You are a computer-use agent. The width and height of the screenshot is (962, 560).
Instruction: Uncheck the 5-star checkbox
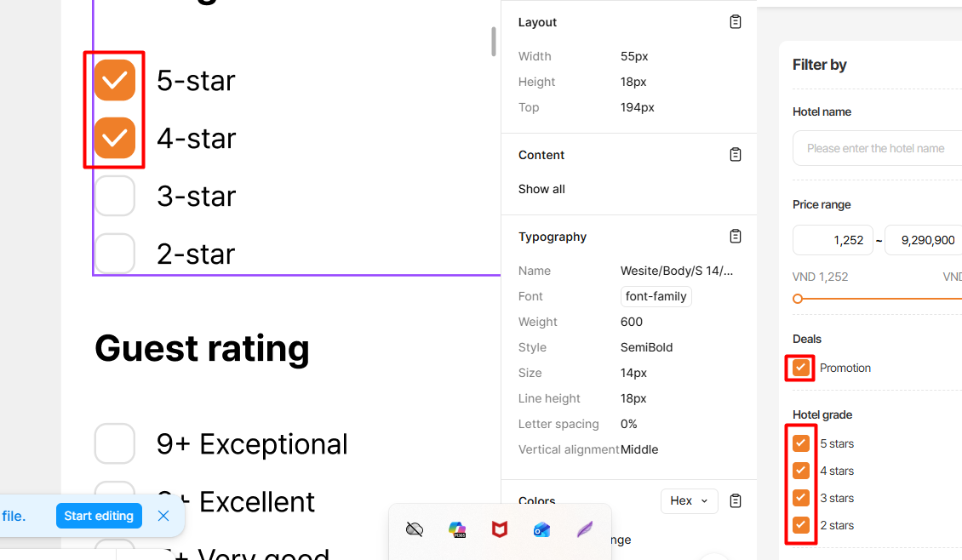[x=115, y=80]
